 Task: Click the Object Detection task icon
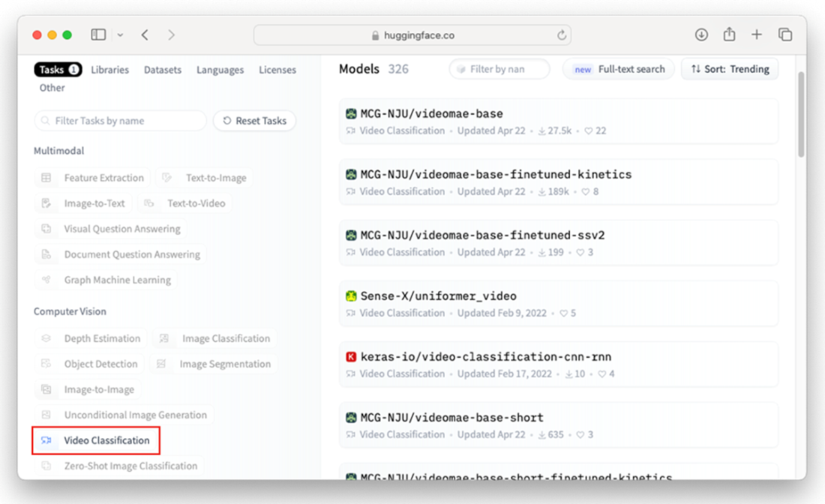pyautogui.click(x=46, y=364)
